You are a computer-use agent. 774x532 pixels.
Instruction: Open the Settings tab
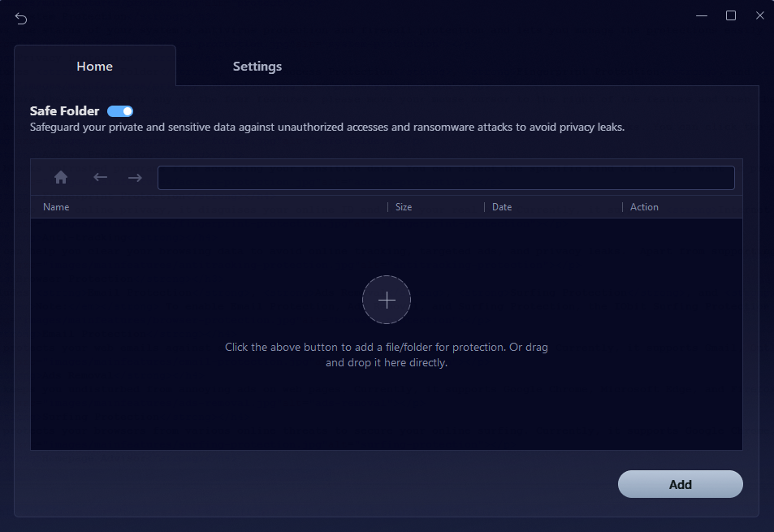(257, 67)
